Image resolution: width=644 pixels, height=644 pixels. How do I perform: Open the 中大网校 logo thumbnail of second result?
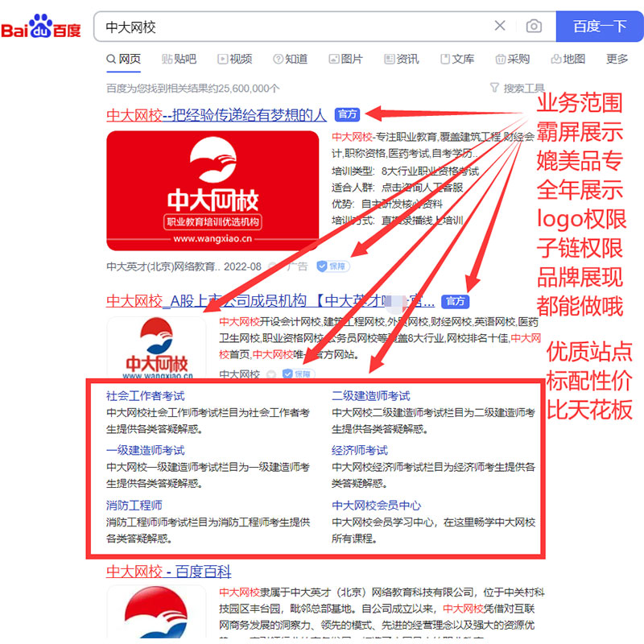coord(156,348)
